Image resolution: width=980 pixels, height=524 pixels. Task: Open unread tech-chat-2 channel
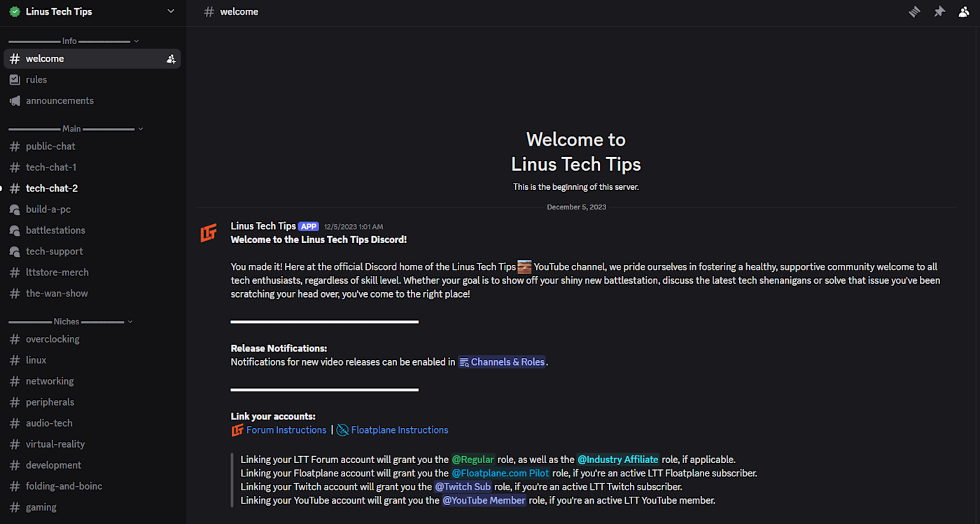[x=92, y=188]
